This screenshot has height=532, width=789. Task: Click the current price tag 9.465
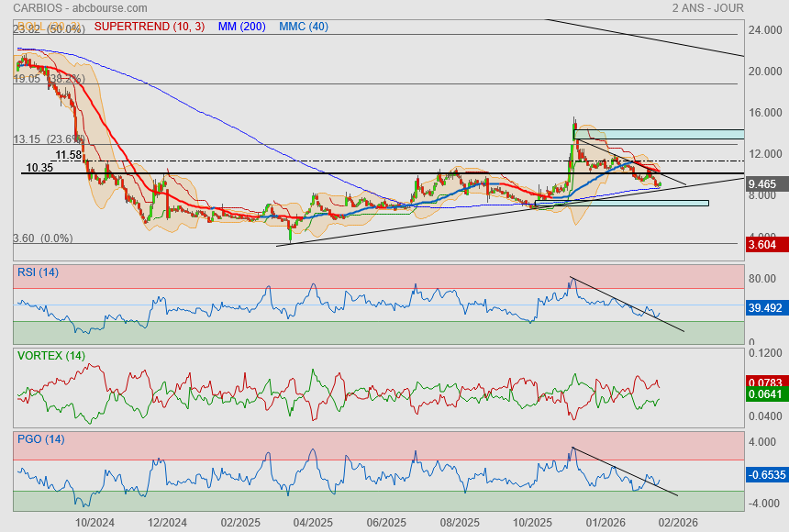[x=763, y=184]
